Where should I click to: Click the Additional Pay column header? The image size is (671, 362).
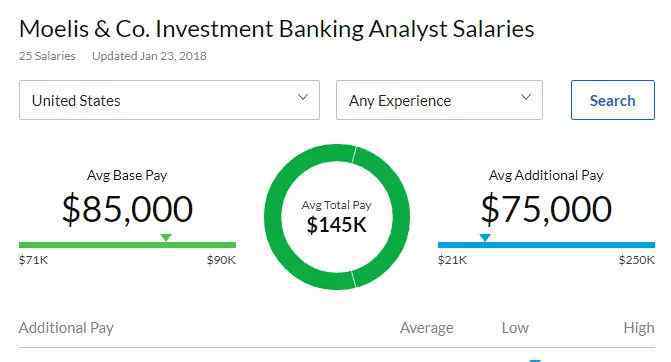coord(66,328)
